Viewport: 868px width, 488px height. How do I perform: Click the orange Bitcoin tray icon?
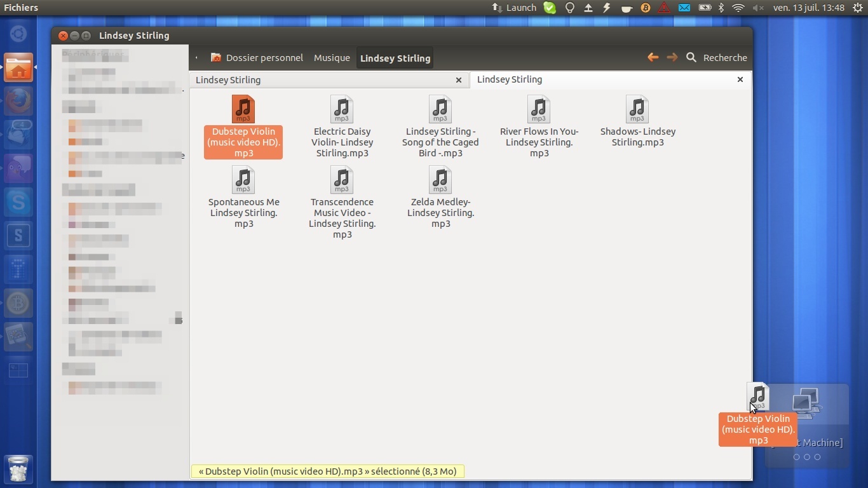[x=646, y=8]
